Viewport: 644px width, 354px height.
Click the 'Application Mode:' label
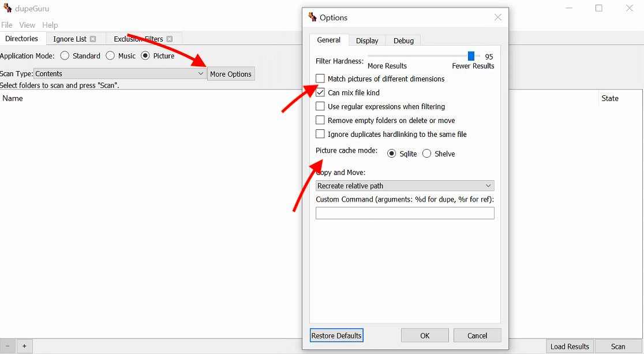27,56
